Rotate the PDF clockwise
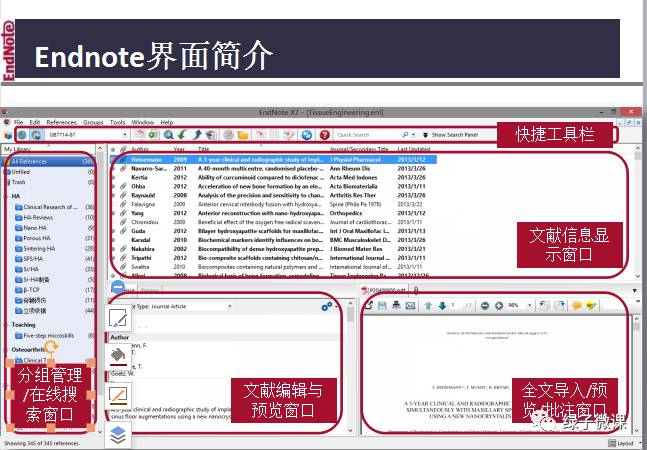Image resolution: width=647 pixels, height=450 pixels. coord(560,306)
